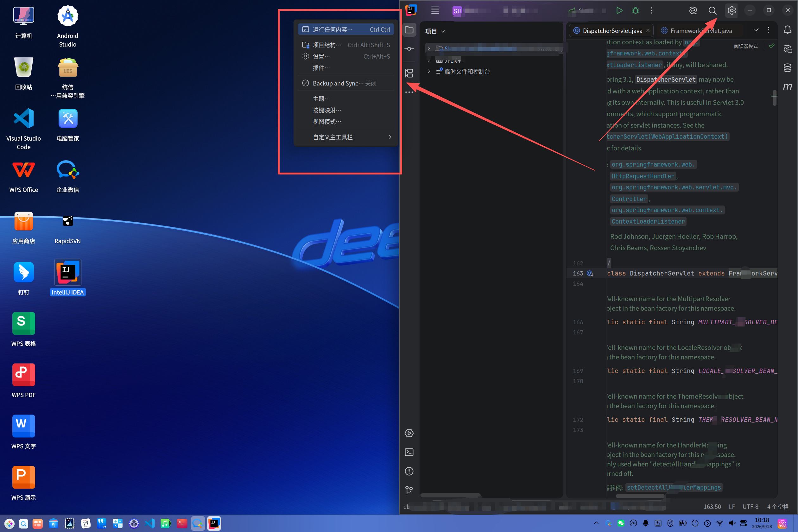Click the swirl AI assistant toolbar icon

693,10
